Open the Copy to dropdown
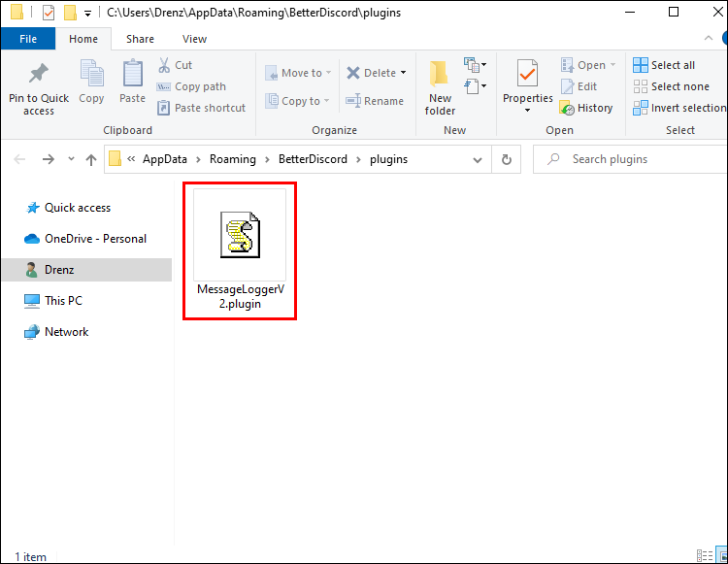Image resolution: width=728 pixels, height=564 pixels. pyautogui.click(x=297, y=101)
